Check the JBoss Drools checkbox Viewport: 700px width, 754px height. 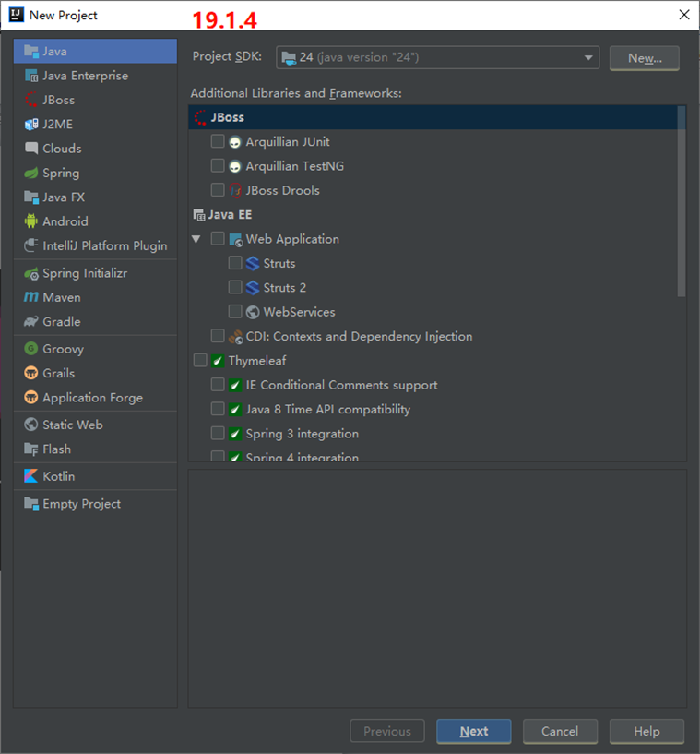click(x=218, y=190)
